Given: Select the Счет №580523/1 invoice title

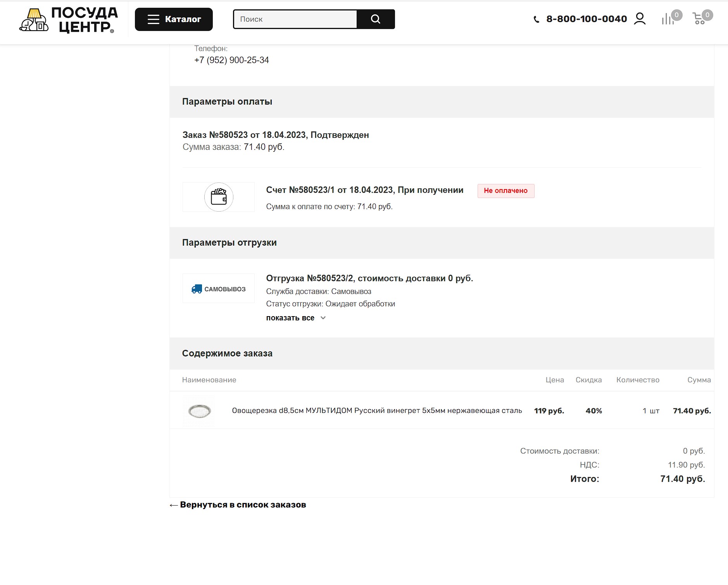Looking at the screenshot, I should [365, 190].
